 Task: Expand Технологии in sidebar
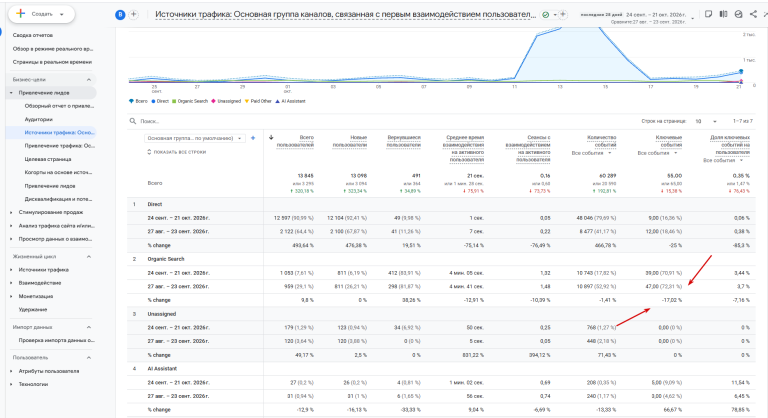tap(11, 384)
